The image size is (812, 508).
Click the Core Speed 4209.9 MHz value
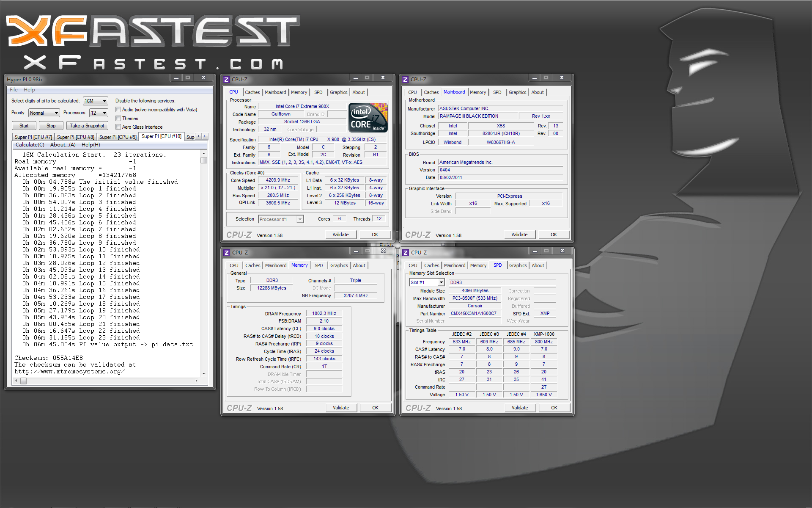coord(278,180)
